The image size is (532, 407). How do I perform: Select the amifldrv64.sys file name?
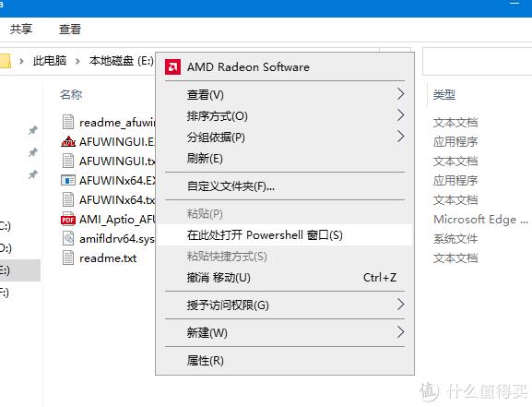(117, 239)
